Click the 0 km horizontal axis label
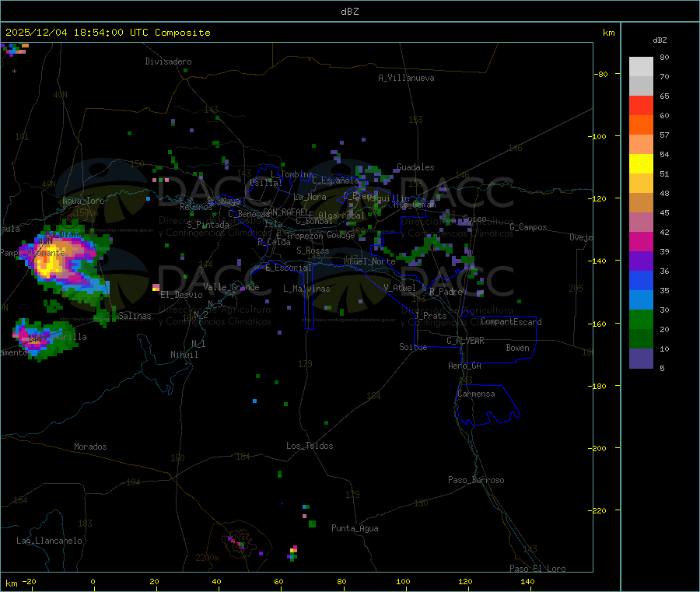700x592 pixels. (x=93, y=581)
